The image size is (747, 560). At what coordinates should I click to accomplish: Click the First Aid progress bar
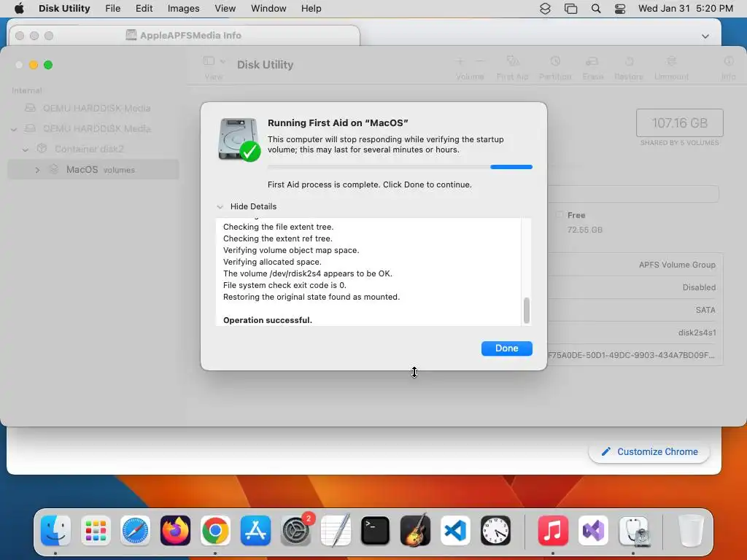[x=400, y=167]
